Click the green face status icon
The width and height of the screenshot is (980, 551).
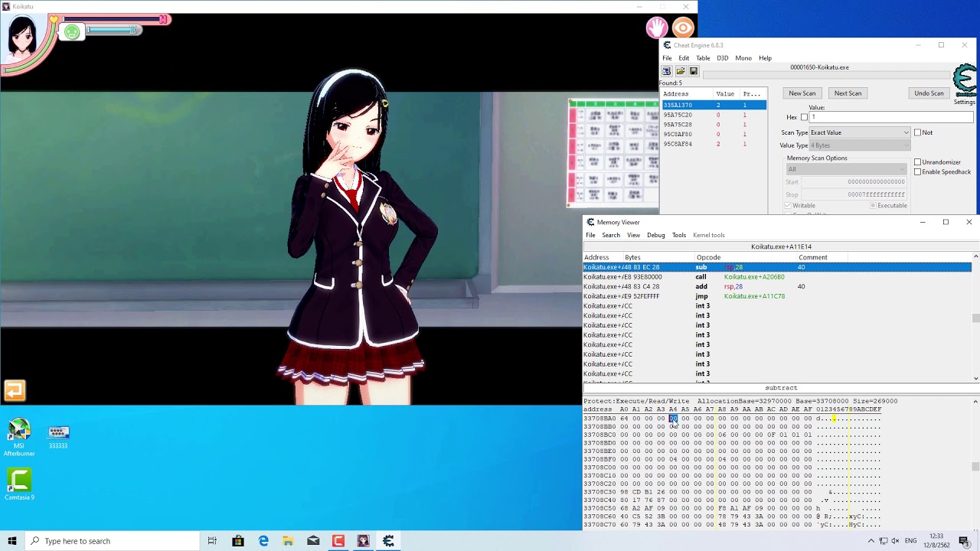click(x=71, y=31)
